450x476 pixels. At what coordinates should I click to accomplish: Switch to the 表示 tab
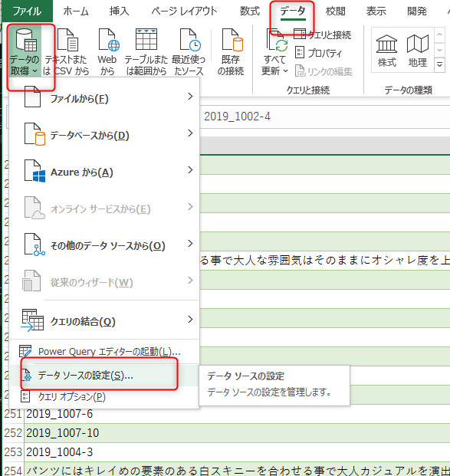tap(376, 11)
